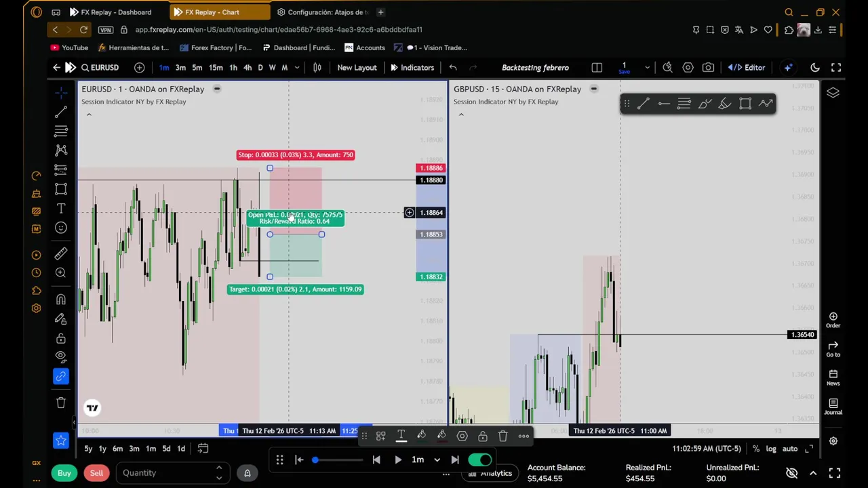Select the trend line drawing tool
868x488 pixels.
61,112
